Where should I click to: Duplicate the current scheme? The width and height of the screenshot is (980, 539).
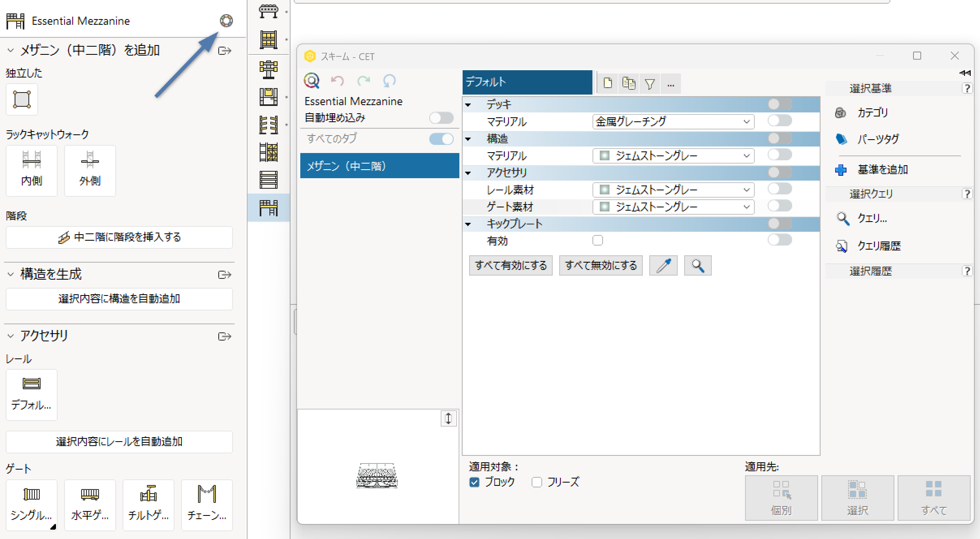[x=629, y=83]
